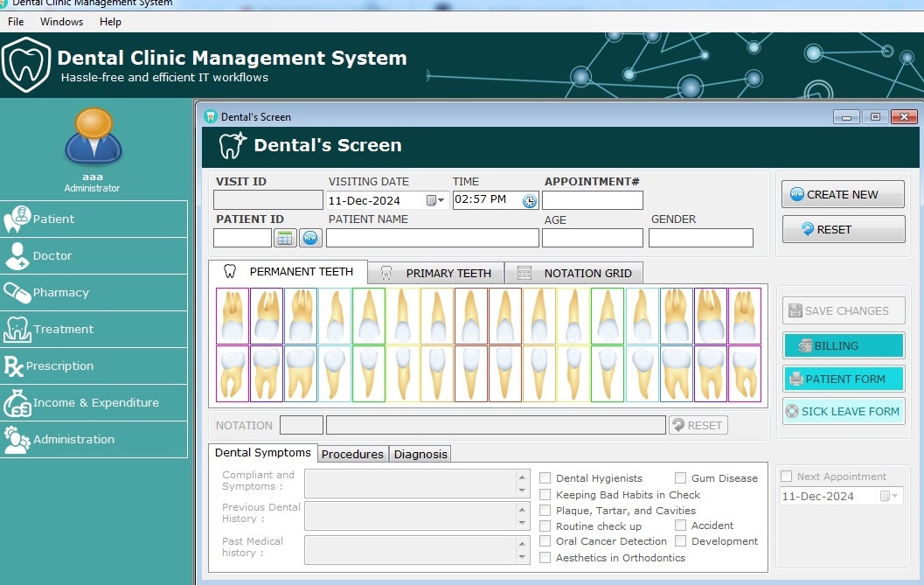Open the Visiting Date calendar dropdown
The image size is (924, 585).
point(435,200)
